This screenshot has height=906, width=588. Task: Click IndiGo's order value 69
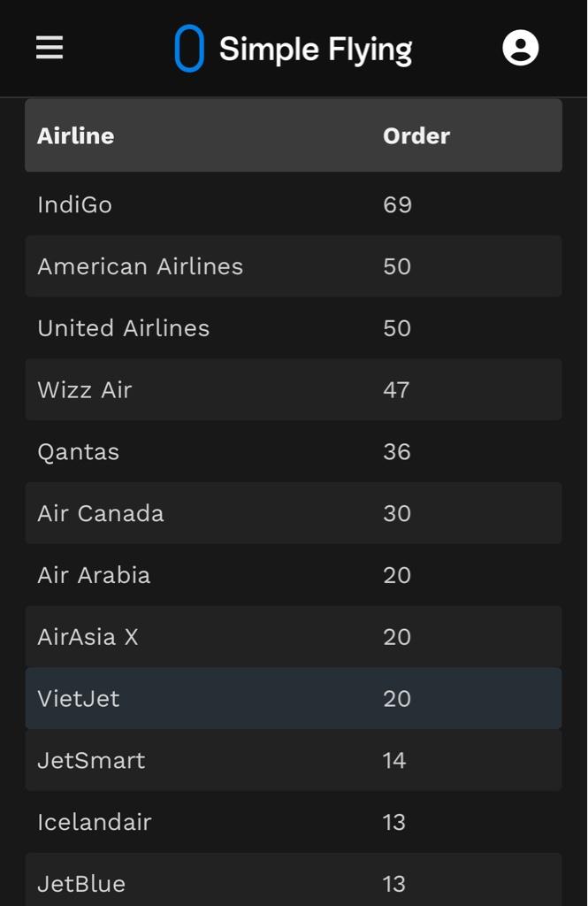pos(397,205)
